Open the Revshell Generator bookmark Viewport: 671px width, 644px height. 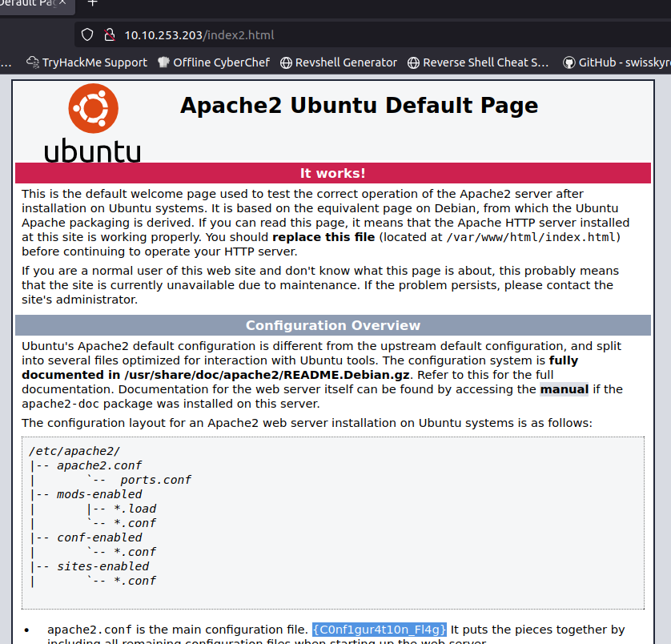tap(345, 62)
